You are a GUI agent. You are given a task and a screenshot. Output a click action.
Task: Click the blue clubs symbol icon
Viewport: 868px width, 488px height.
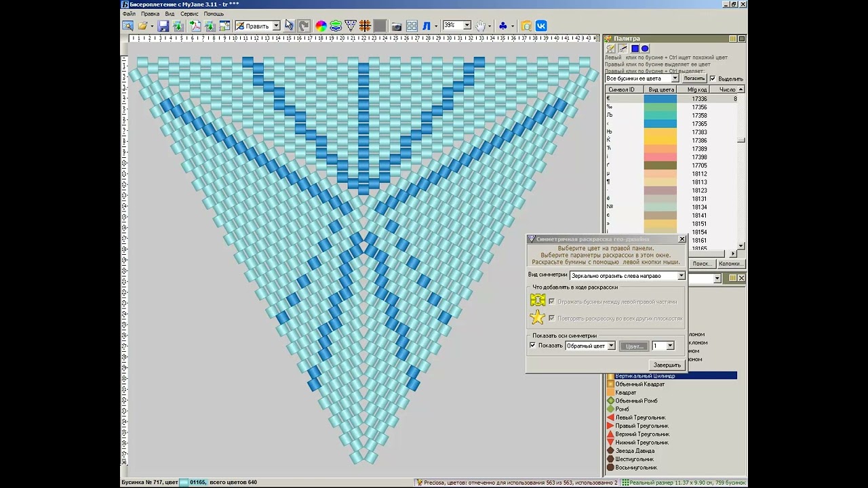coord(502,26)
